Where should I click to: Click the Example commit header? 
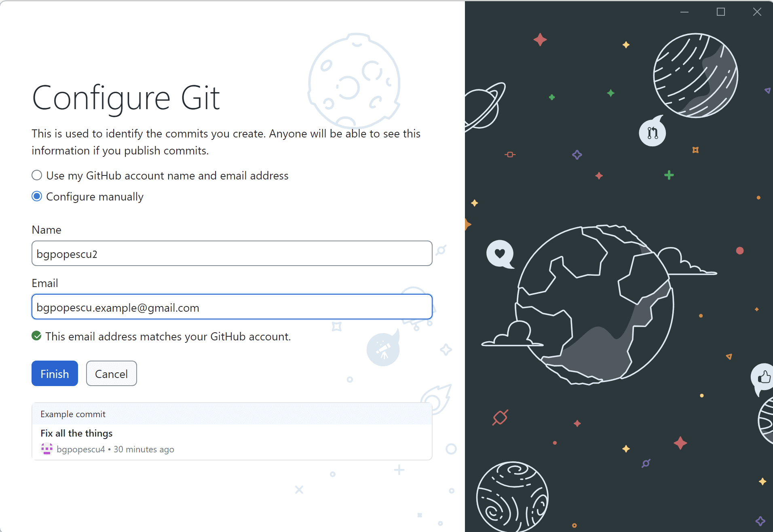tap(73, 414)
